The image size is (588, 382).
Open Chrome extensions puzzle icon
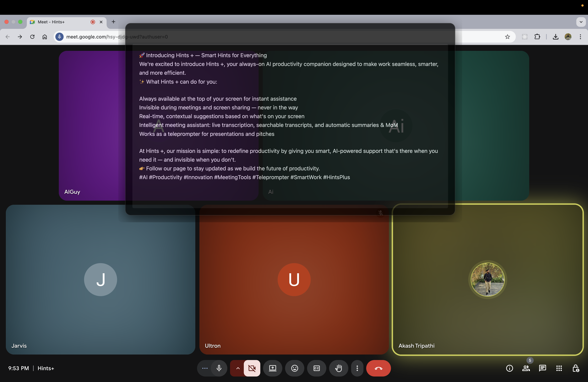click(537, 37)
